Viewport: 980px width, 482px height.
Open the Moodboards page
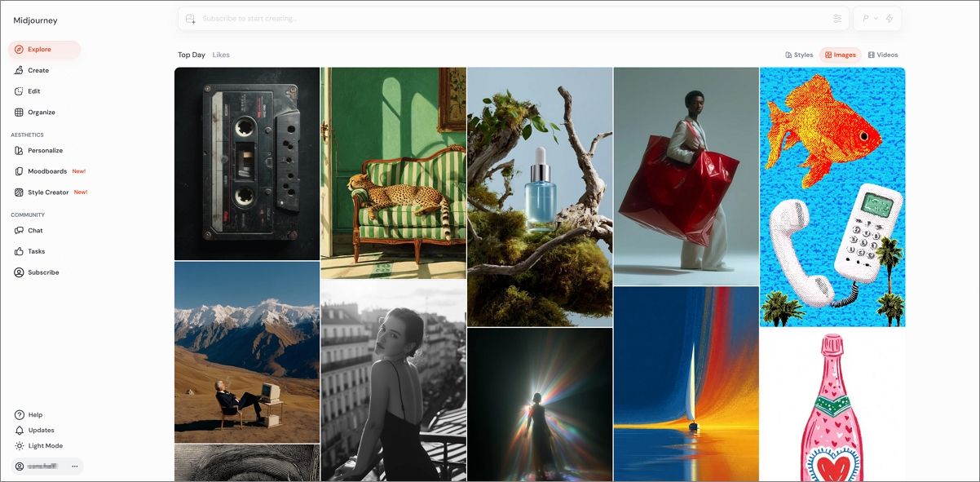tap(46, 171)
